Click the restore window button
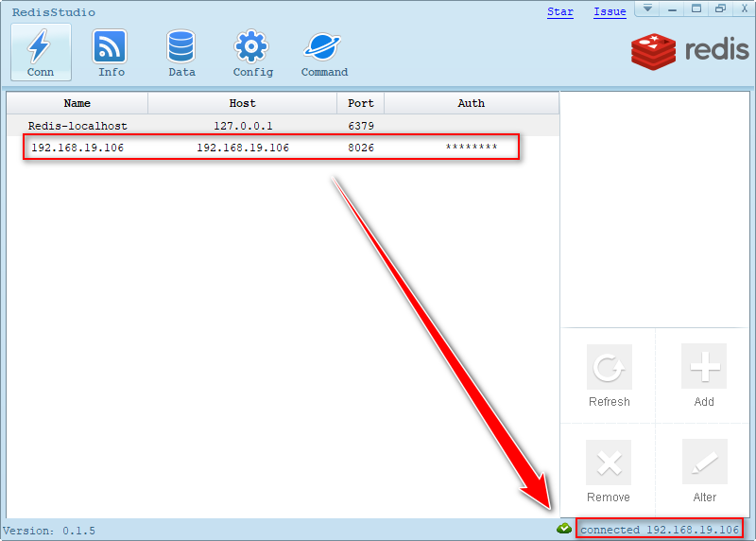Screen dimensions: 756x541 [720, 9]
